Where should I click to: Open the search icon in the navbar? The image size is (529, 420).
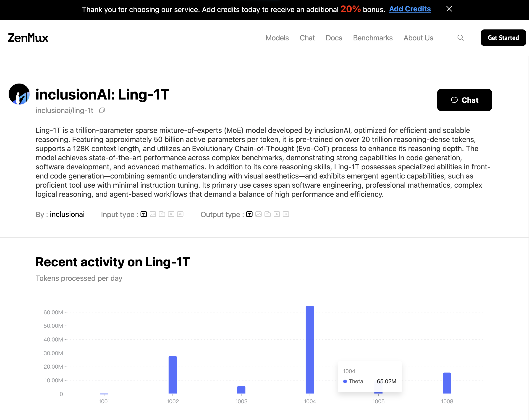(x=461, y=38)
